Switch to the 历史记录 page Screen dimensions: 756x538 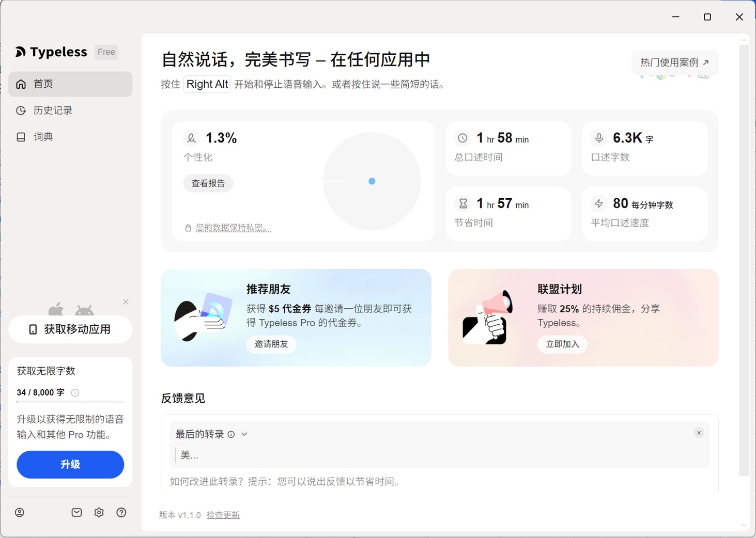[53, 110]
